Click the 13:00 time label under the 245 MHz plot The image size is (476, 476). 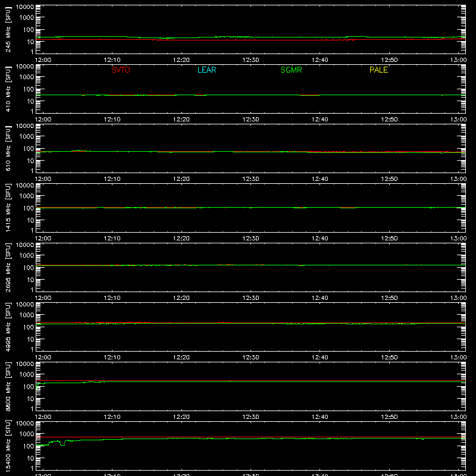(458, 60)
